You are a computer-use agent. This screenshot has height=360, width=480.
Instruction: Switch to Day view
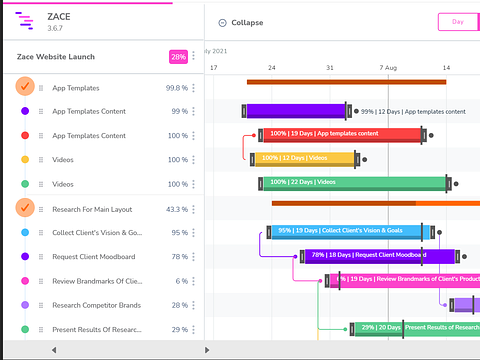click(x=459, y=22)
